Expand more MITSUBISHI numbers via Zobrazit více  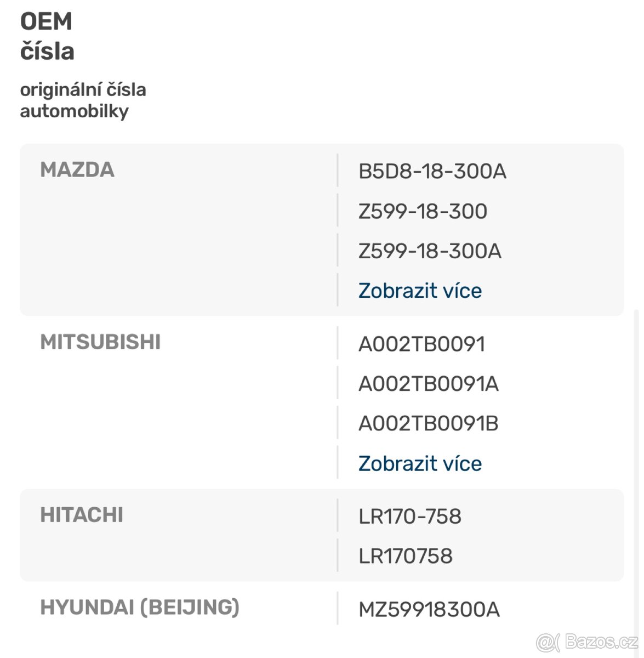coord(420,463)
